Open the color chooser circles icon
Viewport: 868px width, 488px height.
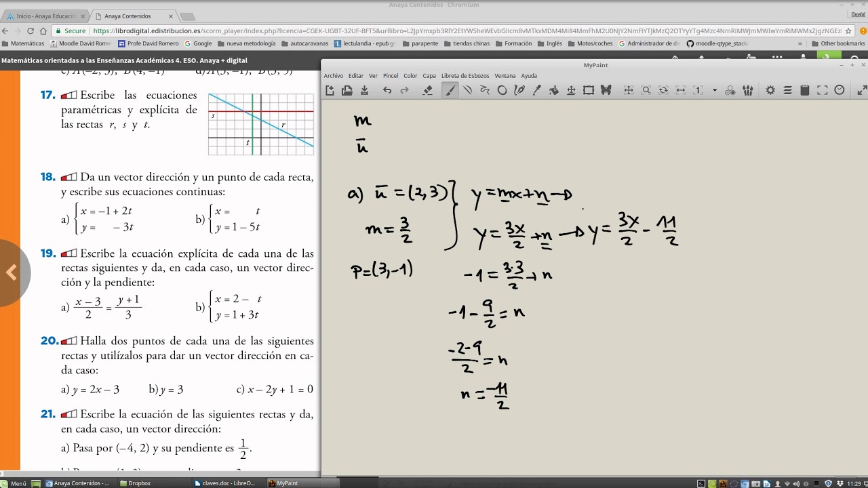pyautogui.click(x=730, y=90)
